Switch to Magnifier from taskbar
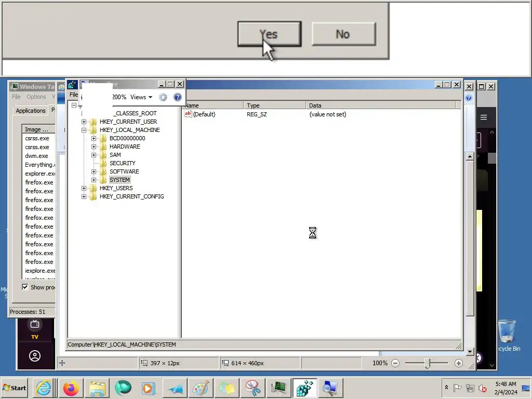This screenshot has width=532, height=399. click(330, 388)
